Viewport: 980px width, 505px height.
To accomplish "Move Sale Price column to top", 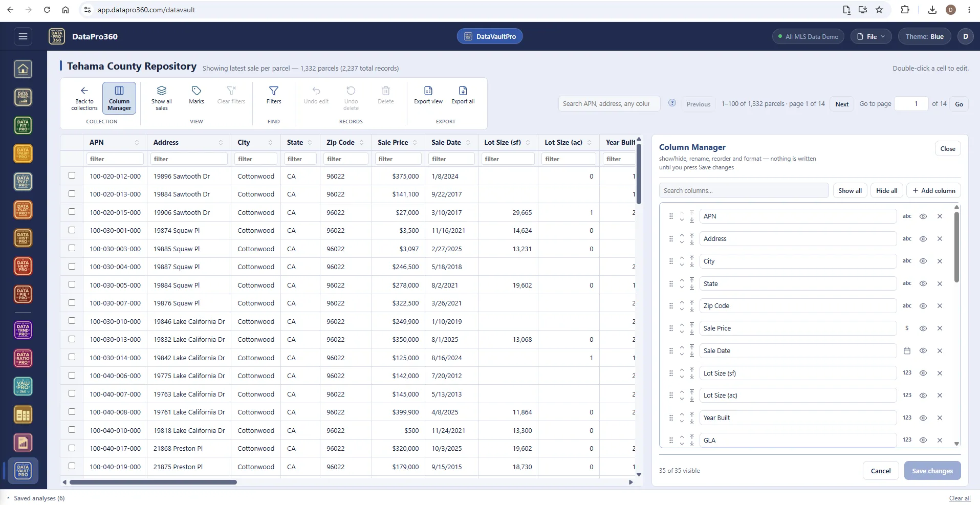I will pos(692,325).
